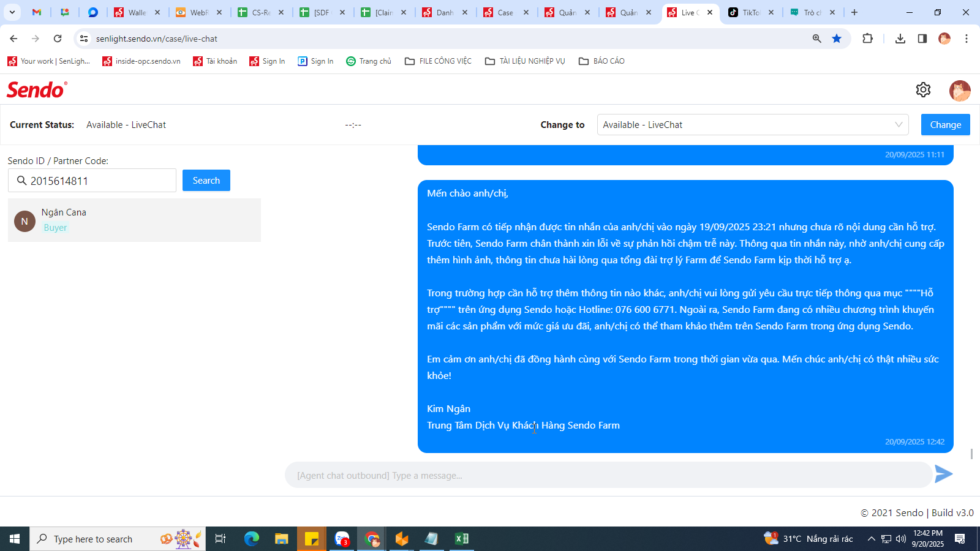Screen dimensions: 980x551
Task: View site information icon in address bar
Action: tap(84, 39)
